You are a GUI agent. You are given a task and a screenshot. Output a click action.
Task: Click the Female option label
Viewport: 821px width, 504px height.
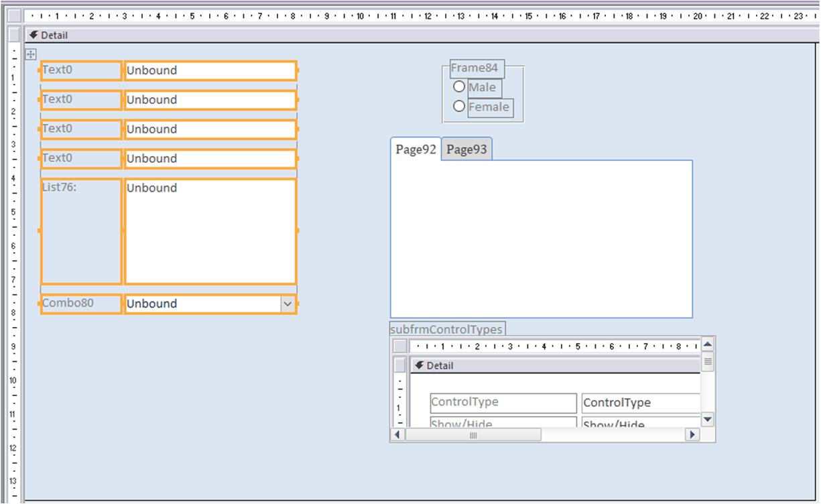[491, 108]
